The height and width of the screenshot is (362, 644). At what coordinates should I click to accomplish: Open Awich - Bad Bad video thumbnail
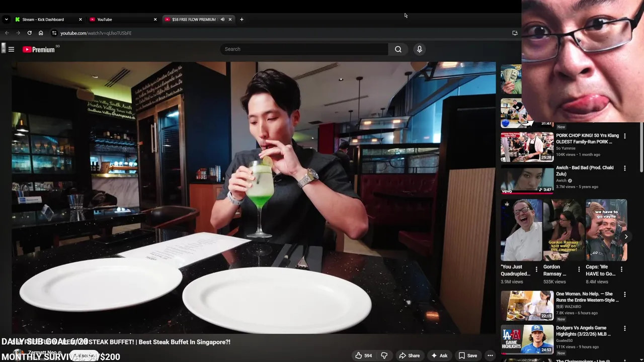[x=527, y=178]
